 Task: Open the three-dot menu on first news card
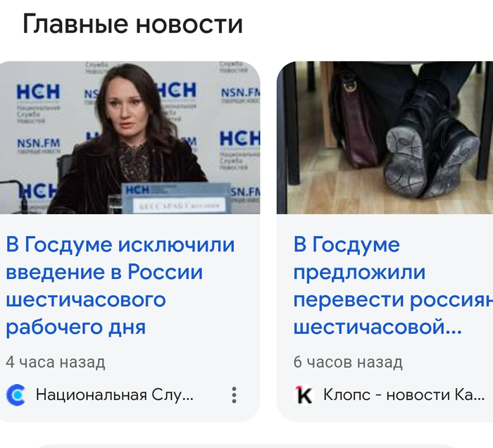click(x=234, y=395)
